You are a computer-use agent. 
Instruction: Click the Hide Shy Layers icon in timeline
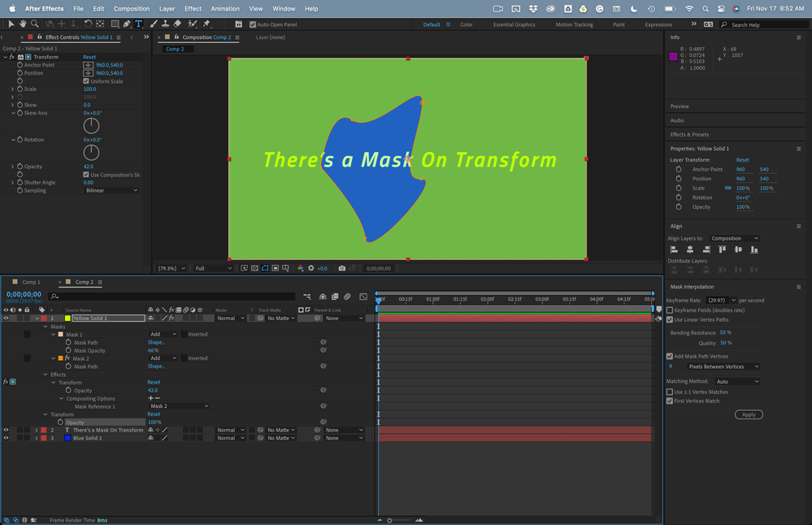(323, 297)
